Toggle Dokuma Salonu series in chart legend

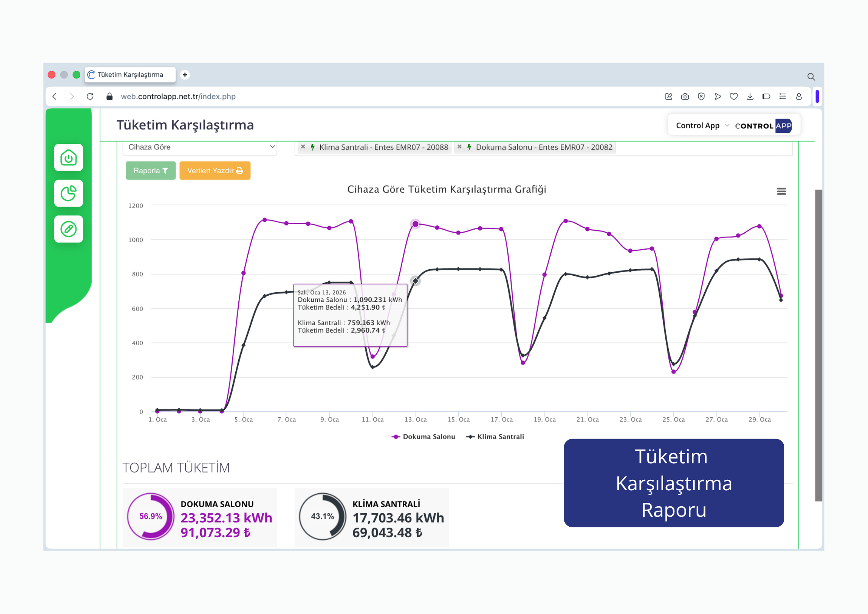tap(423, 436)
